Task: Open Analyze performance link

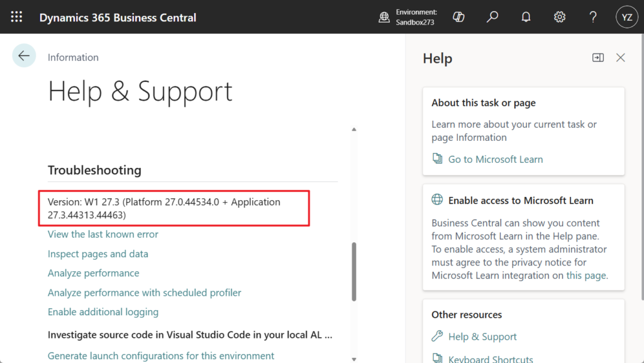Action: tap(94, 273)
